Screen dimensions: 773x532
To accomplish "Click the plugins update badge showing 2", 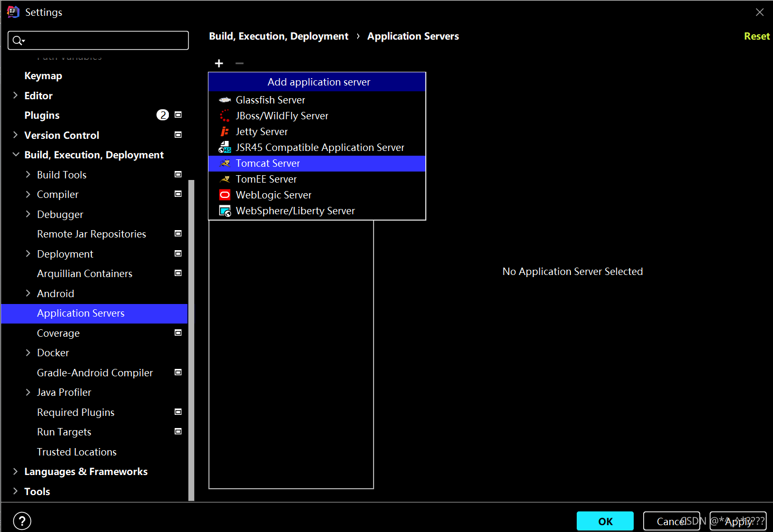I will click(x=163, y=115).
